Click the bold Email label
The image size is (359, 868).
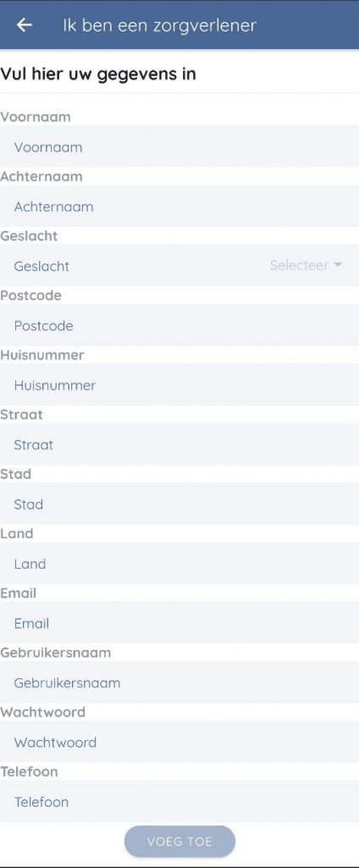19,593
